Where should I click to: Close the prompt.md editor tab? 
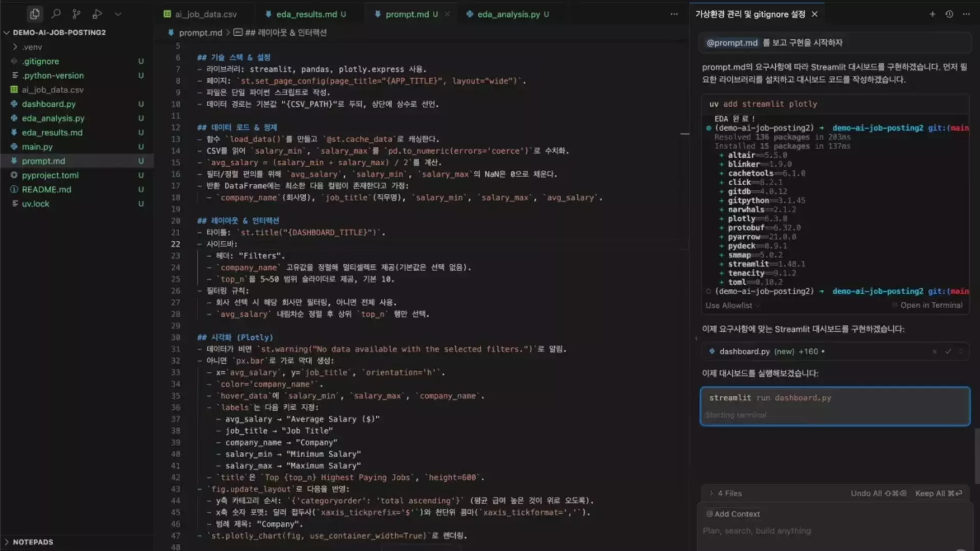pyautogui.click(x=448, y=14)
